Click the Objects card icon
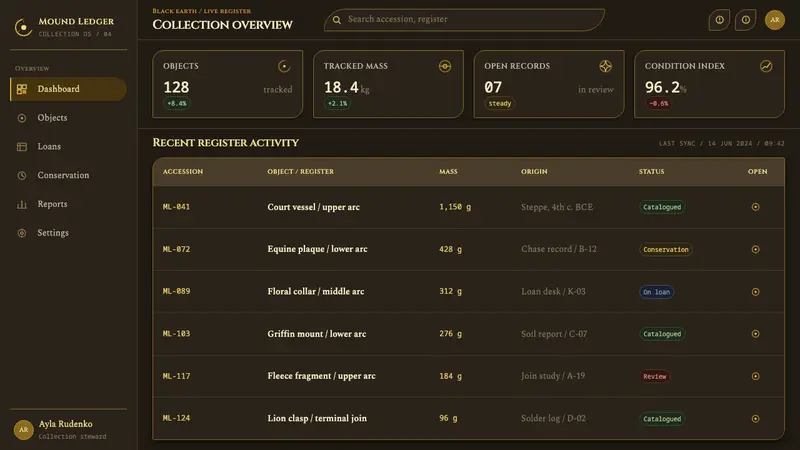The width and height of the screenshot is (800, 450). (x=284, y=66)
